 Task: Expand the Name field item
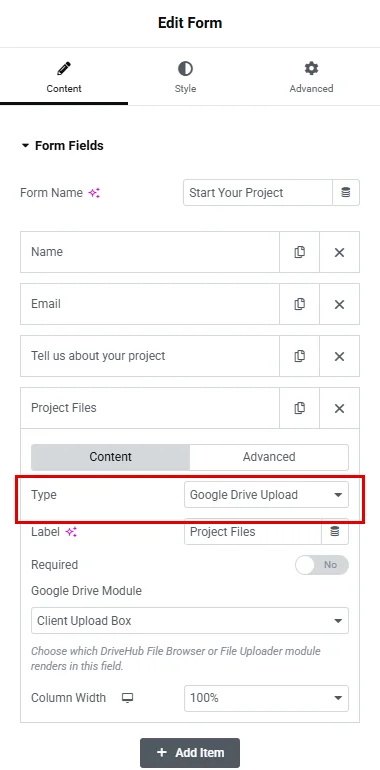pos(150,252)
